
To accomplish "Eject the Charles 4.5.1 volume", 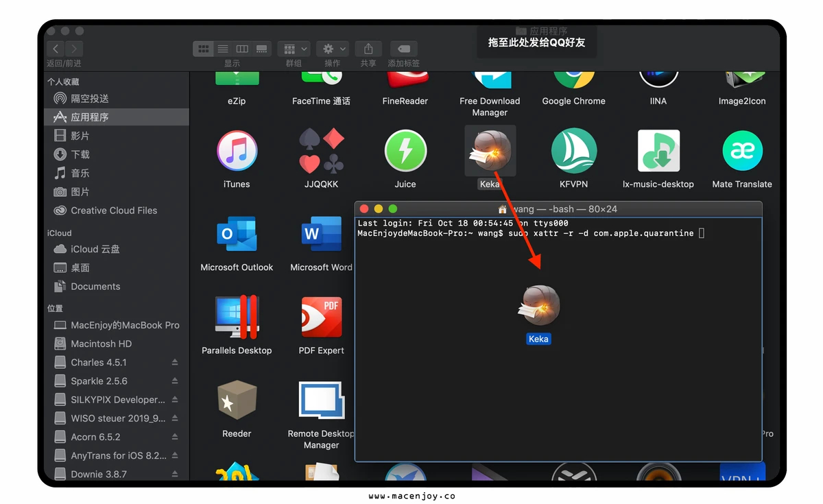I will pos(175,362).
